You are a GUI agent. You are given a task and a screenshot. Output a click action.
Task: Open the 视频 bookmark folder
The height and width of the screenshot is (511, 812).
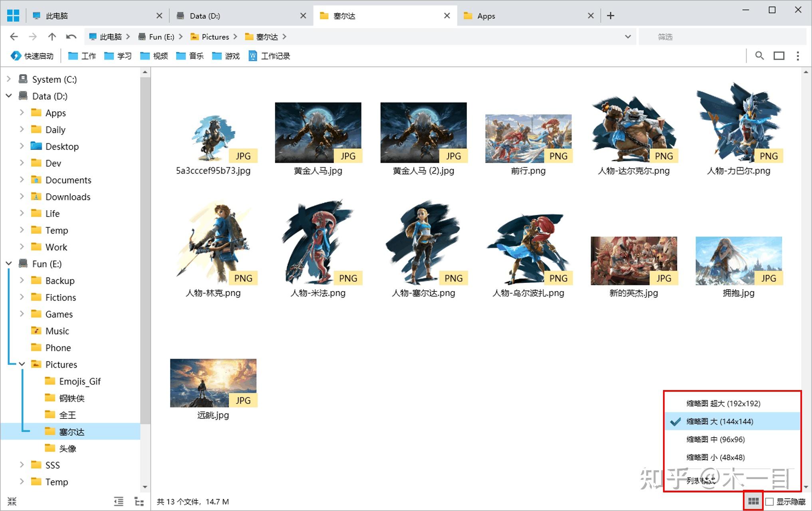point(154,56)
